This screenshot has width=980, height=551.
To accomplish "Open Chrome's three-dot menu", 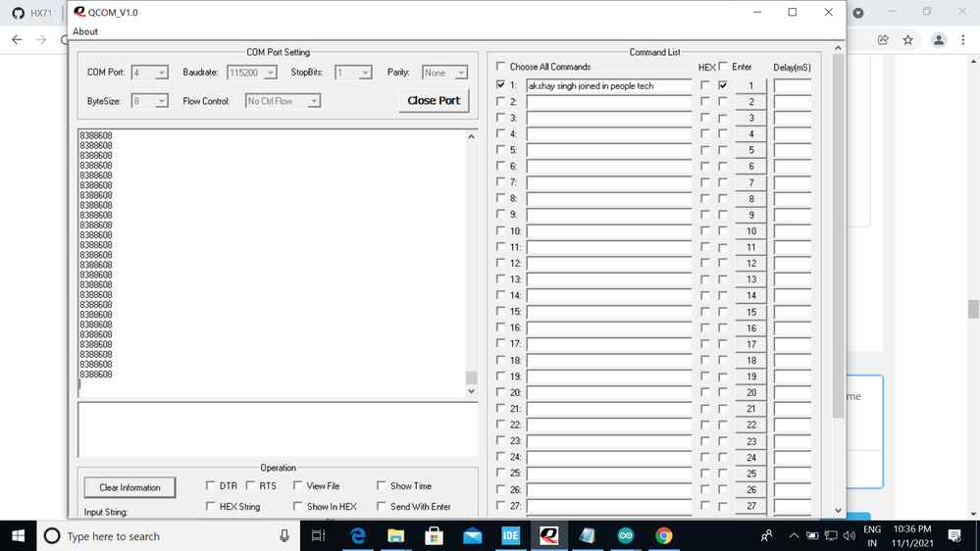I will pos(963,40).
